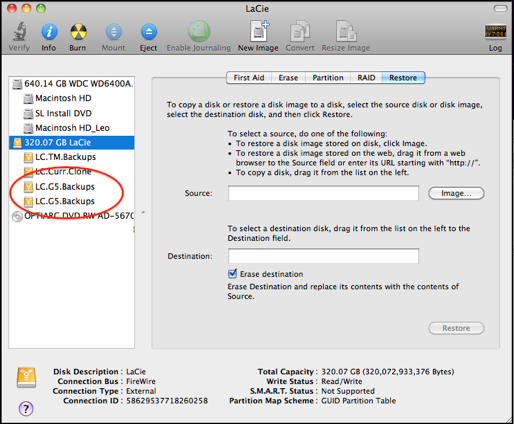Image resolution: width=514 pixels, height=424 pixels.
Task: Select the 640.14 GB WDC disk
Action: (x=72, y=84)
